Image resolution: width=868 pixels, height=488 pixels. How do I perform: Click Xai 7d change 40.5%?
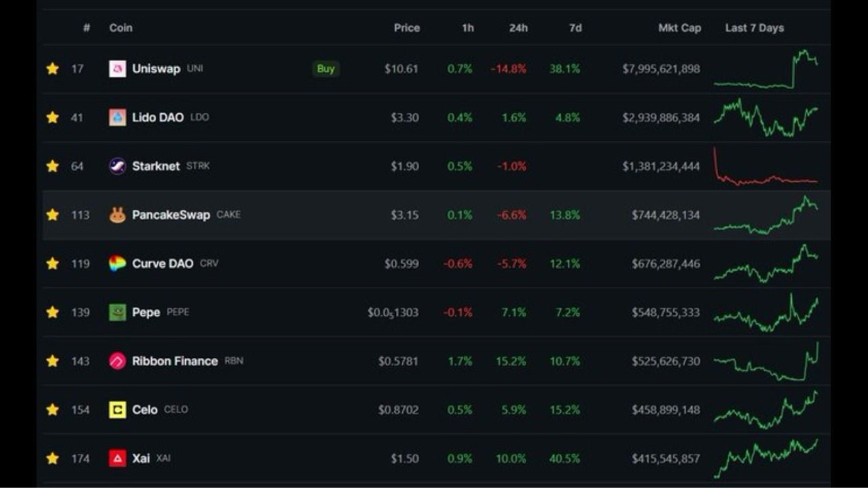click(565, 458)
